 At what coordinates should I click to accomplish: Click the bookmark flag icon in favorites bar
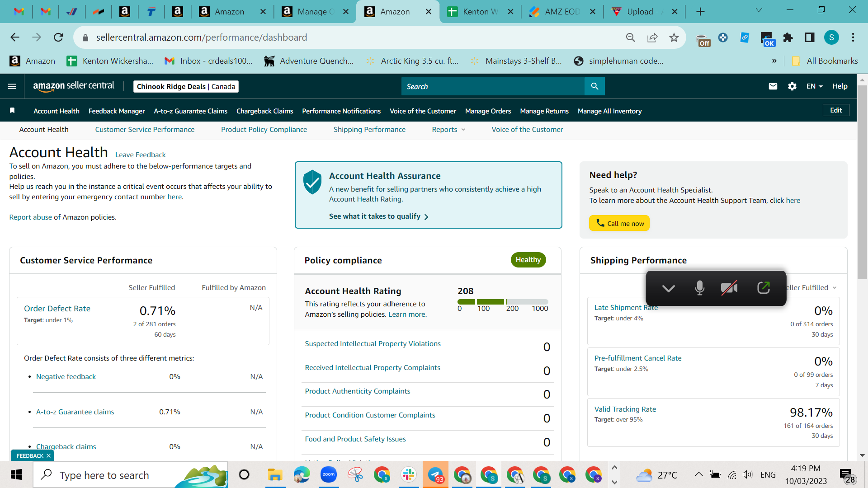click(12, 111)
